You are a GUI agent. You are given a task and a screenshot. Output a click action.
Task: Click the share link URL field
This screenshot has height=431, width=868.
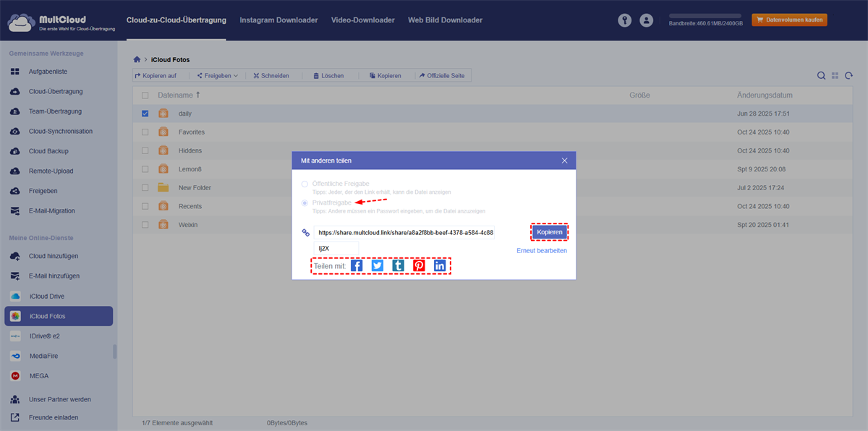click(x=404, y=233)
